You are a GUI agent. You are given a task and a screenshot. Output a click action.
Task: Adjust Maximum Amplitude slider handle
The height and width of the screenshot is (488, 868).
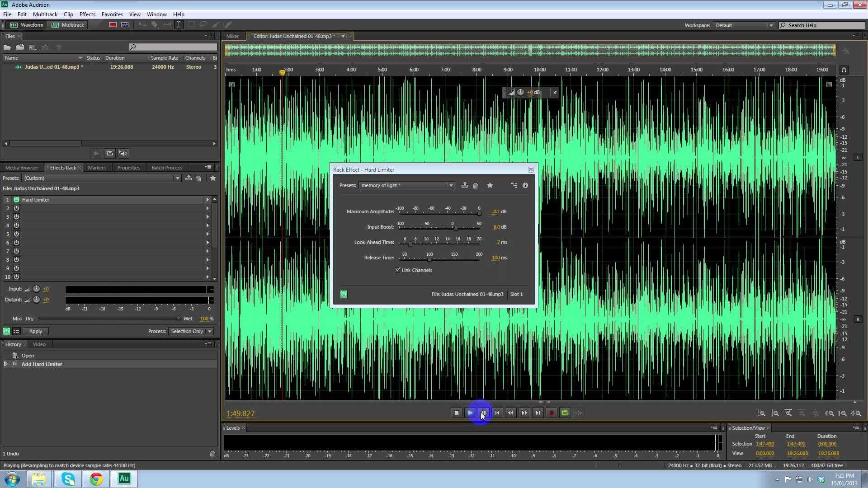pos(479,213)
